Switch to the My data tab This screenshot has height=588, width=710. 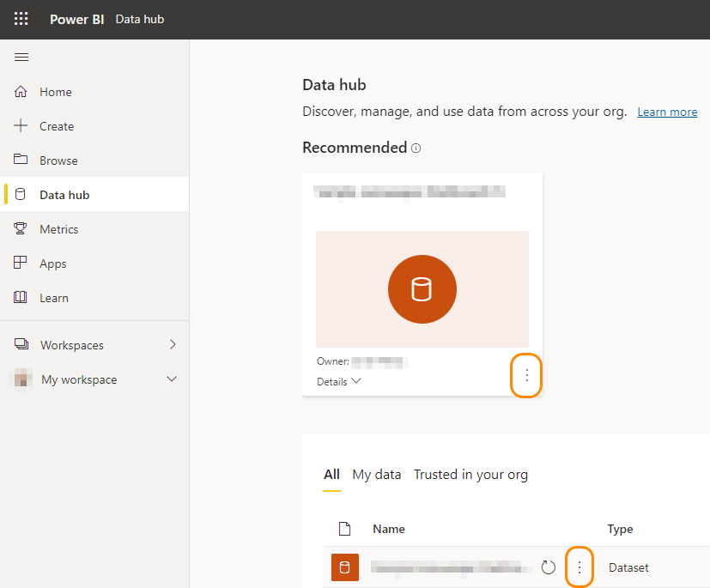(377, 475)
